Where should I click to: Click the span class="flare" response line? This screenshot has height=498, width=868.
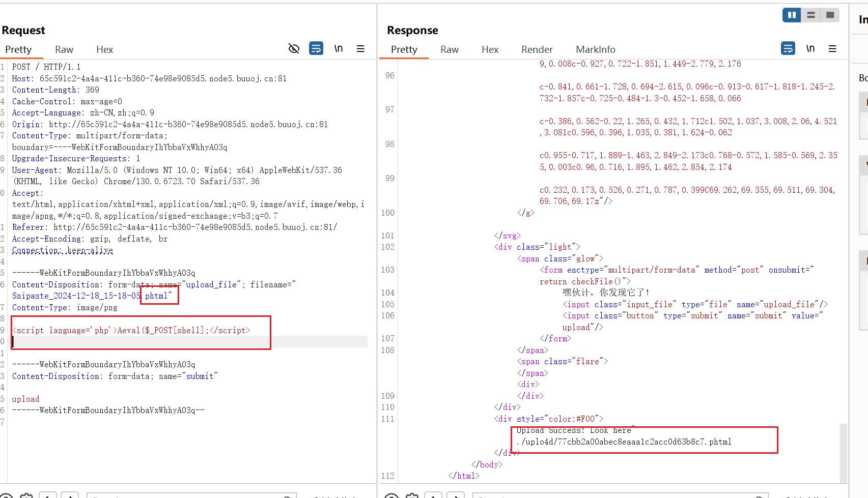pyautogui.click(x=563, y=362)
